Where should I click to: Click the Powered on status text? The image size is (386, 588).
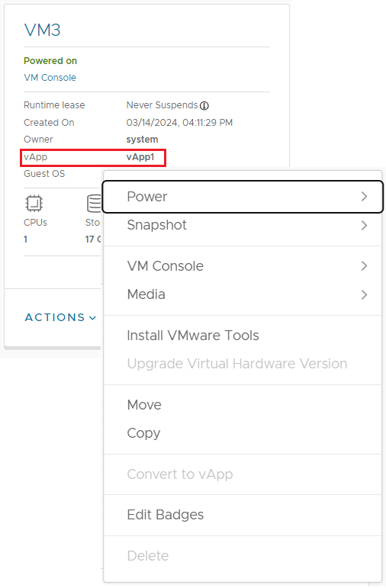[x=50, y=61]
